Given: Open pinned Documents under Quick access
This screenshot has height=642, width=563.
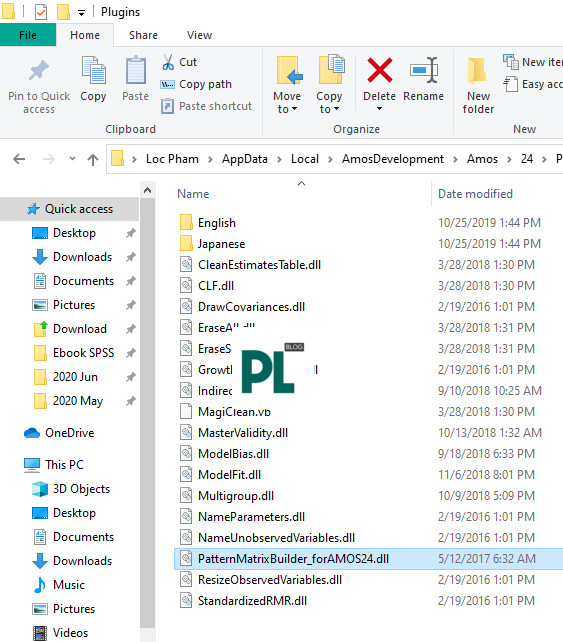Looking at the screenshot, I should (84, 281).
